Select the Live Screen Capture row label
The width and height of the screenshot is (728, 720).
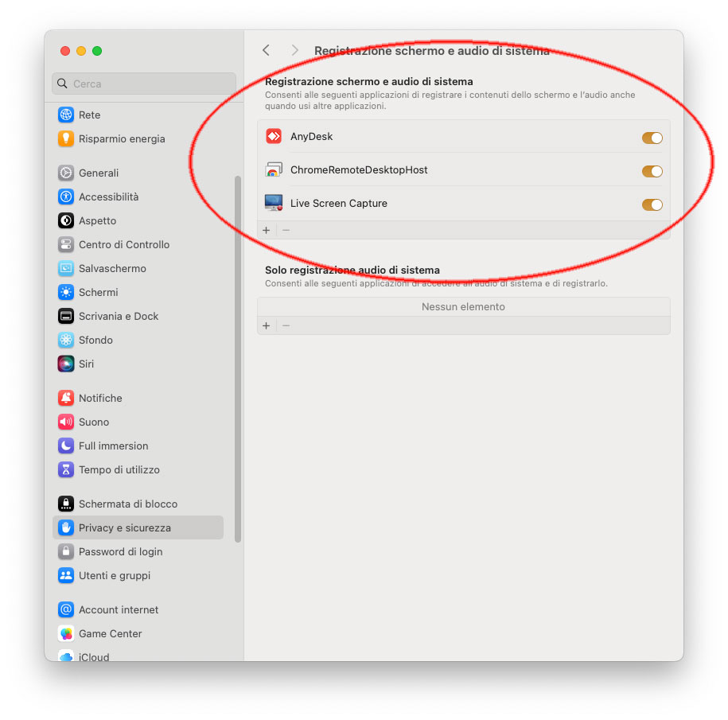tap(339, 204)
